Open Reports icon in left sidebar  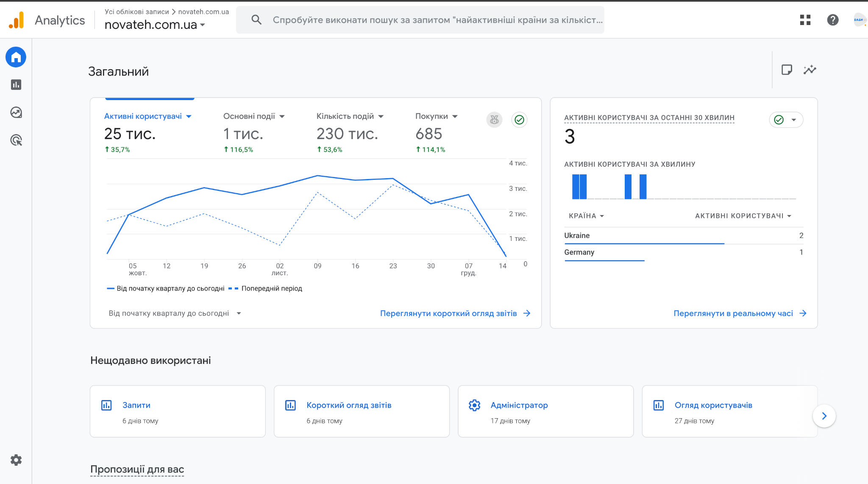pos(16,85)
